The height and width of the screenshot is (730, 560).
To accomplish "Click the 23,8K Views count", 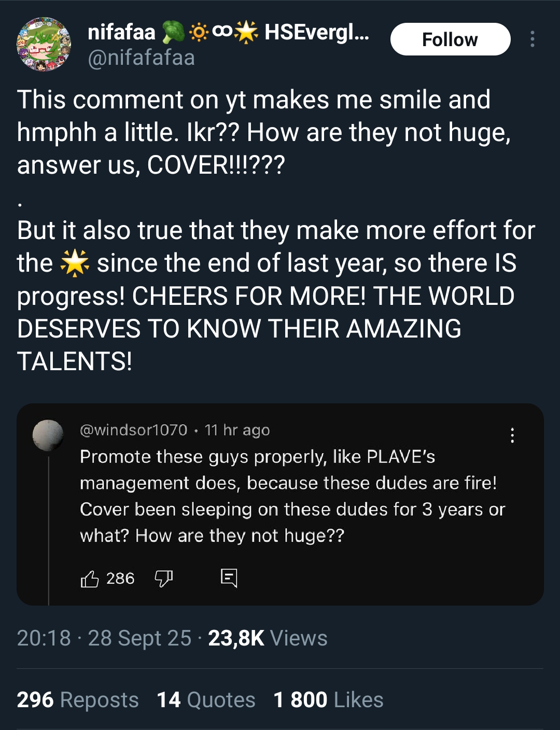I will coord(268,638).
